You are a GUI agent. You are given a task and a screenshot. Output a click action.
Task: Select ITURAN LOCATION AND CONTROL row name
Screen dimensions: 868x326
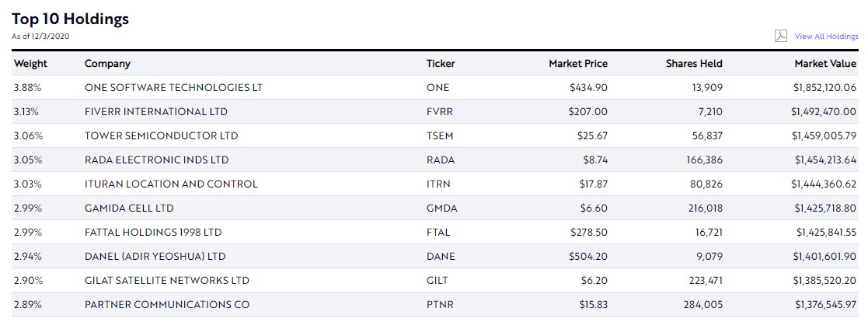(x=171, y=184)
